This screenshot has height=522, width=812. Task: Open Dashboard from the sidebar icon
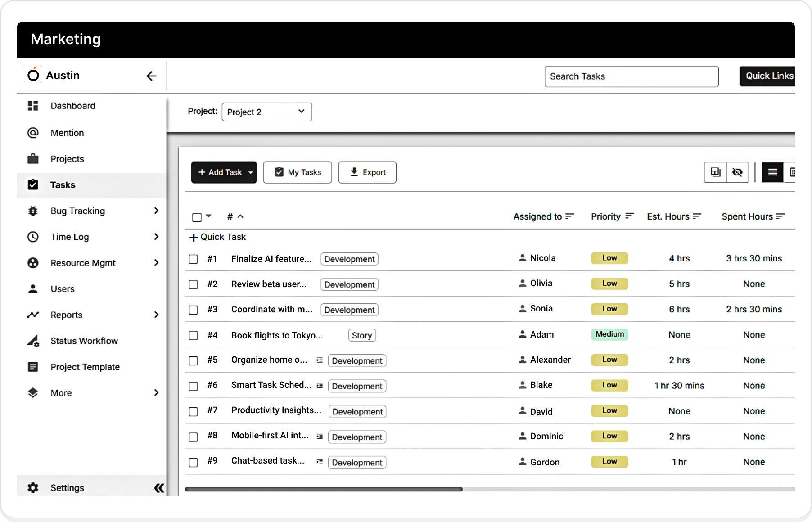point(33,106)
